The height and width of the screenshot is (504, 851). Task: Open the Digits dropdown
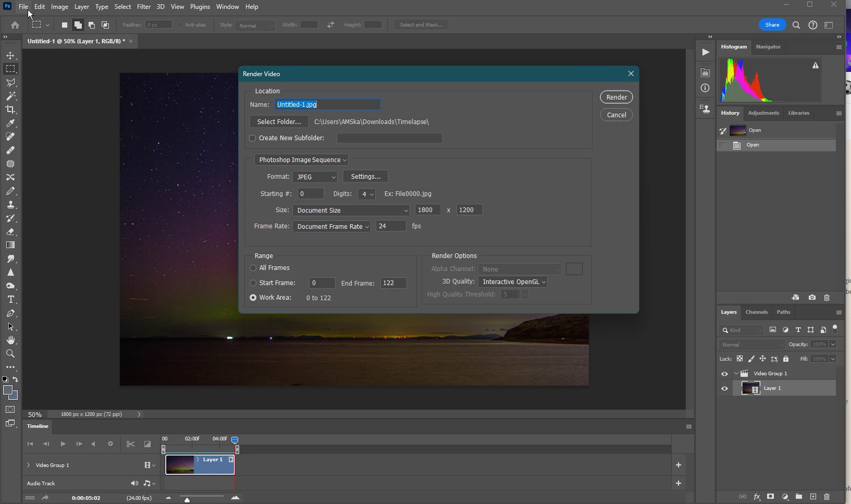point(366,194)
